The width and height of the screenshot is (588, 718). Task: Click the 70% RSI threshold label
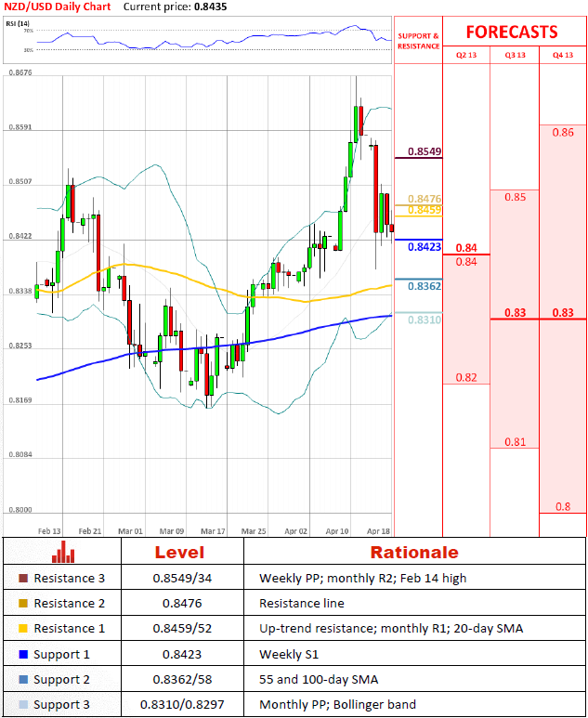click(29, 31)
